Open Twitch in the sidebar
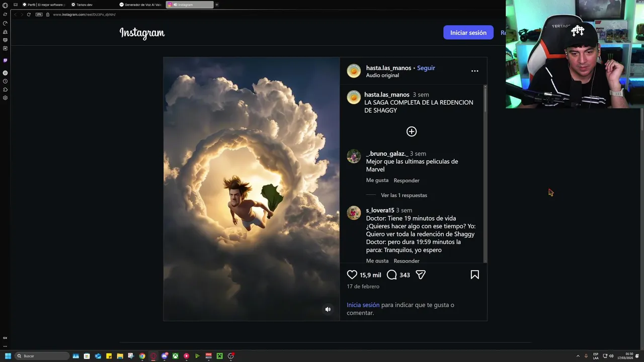The height and width of the screenshot is (362, 644). tap(5, 60)
